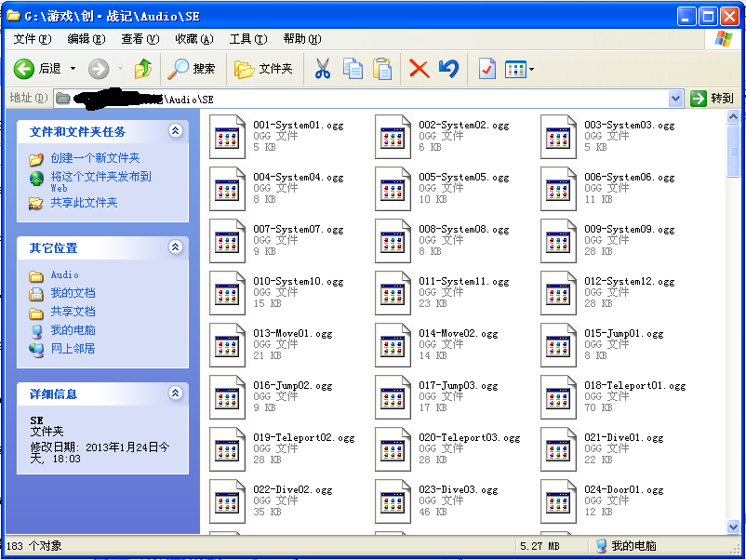Select the 003-System03.ogg file icon
The image size is (746, 560).
coord(558,137)
